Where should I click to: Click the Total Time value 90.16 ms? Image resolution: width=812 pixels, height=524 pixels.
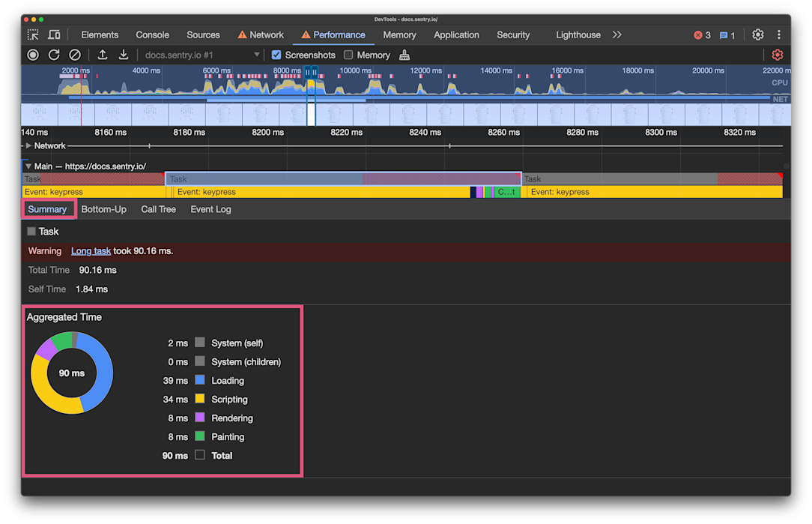(x=98, y=270)
